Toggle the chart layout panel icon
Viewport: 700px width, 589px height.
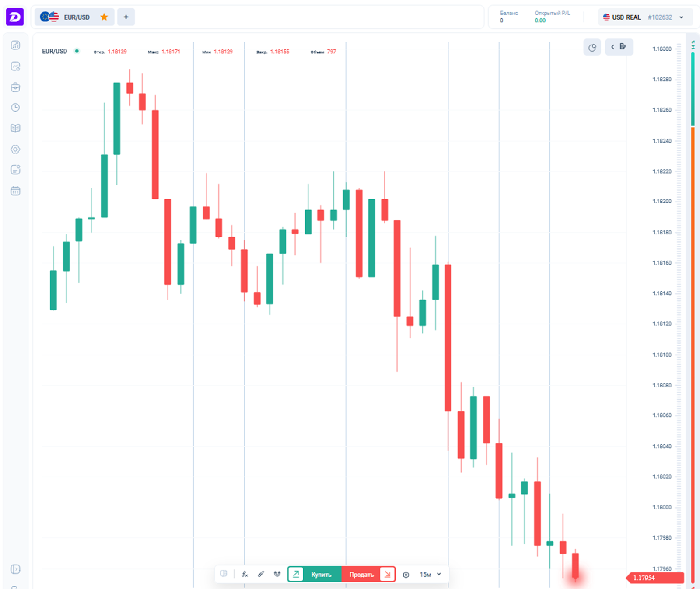pos(224,574)
